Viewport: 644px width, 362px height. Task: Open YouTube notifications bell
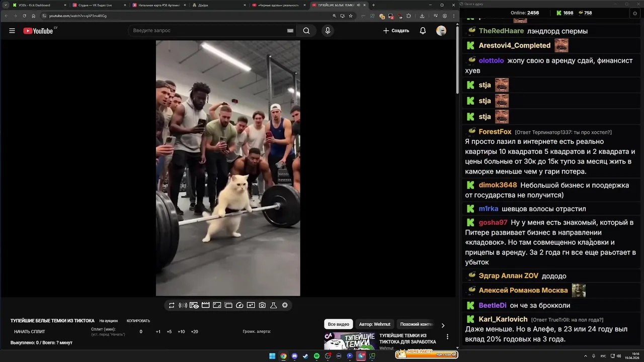(x=423, y=31)
